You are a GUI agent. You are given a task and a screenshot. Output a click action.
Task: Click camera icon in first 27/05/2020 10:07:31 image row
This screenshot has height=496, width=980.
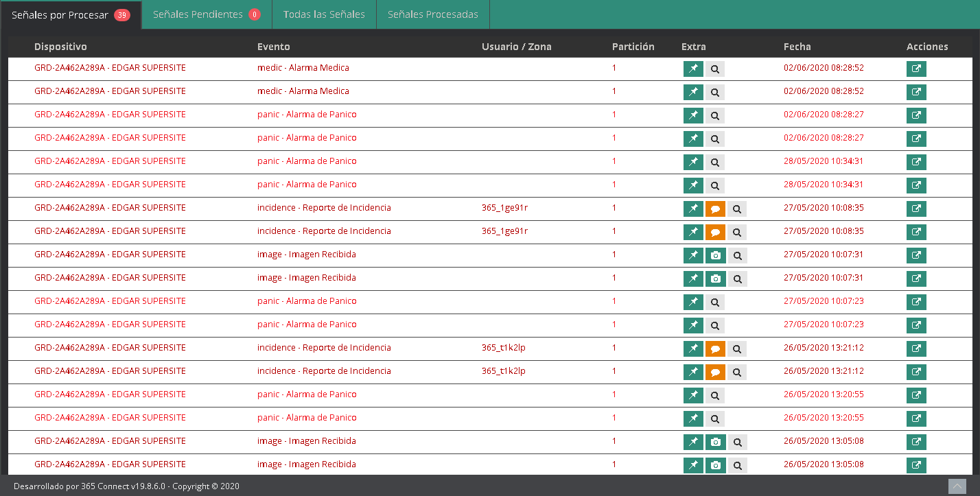tap(715, 255)
